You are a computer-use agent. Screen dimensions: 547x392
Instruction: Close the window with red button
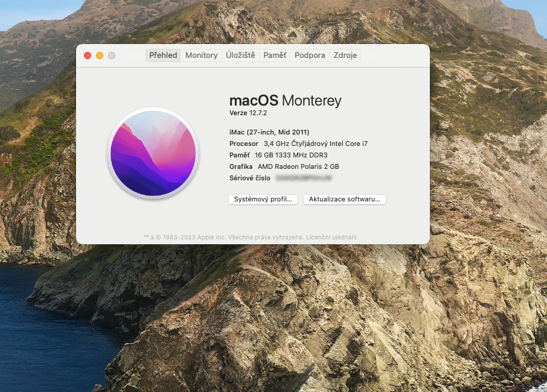point(88,55)
